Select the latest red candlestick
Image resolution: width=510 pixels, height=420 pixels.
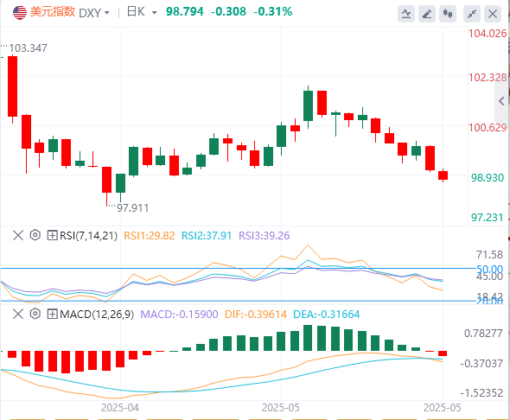pyautogui.click(x=443, y=175)
